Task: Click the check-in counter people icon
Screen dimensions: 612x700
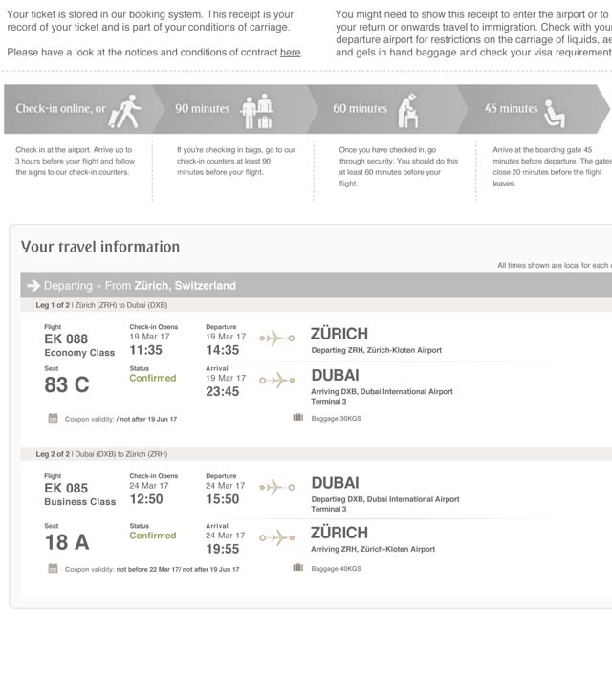Action: click(257, 111)
